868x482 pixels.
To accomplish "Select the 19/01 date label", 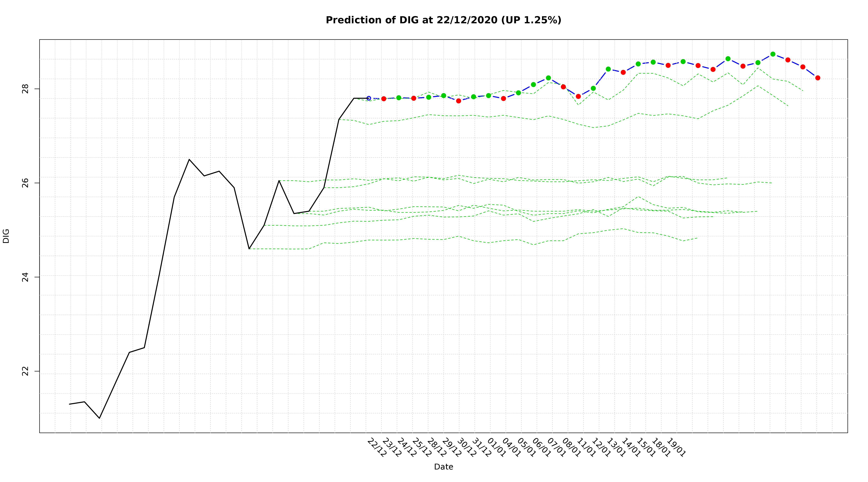I will pos(676,448).
